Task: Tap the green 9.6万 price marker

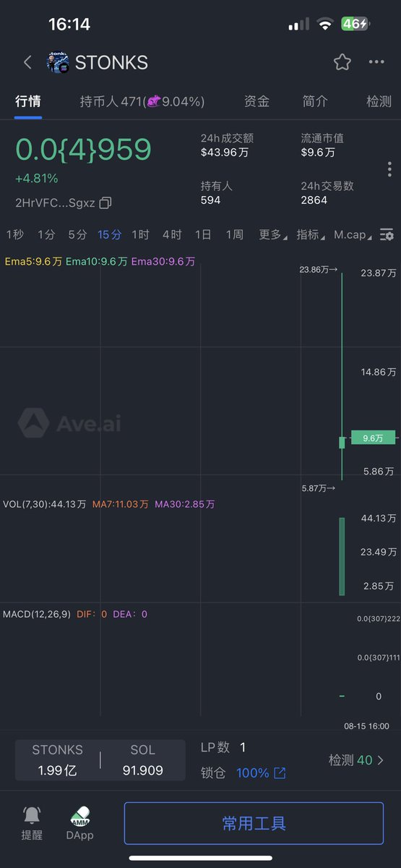Action: [374, 438]
